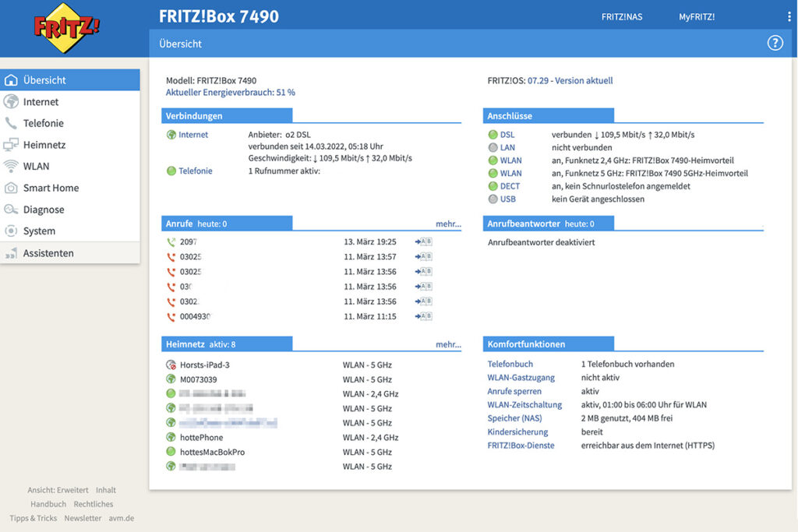
Task: Click the green globe icon beside Internet connection
Action: pos(171,135)
